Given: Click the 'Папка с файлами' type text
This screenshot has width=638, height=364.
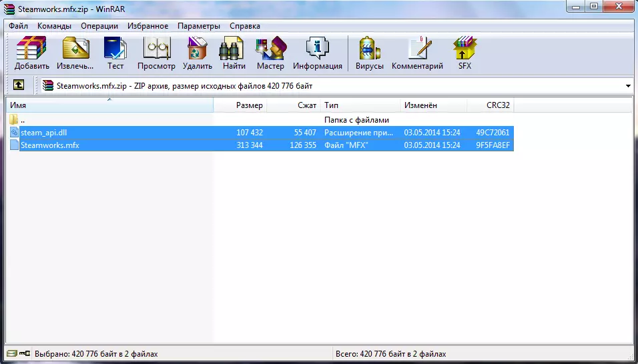Looking at the screenshot, I should (356, 120).
